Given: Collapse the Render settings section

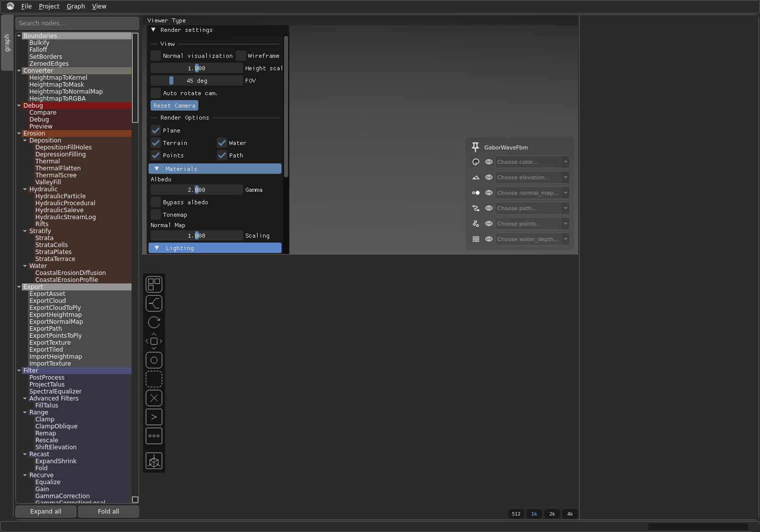Looking at the screenshot, I should 153,30.
